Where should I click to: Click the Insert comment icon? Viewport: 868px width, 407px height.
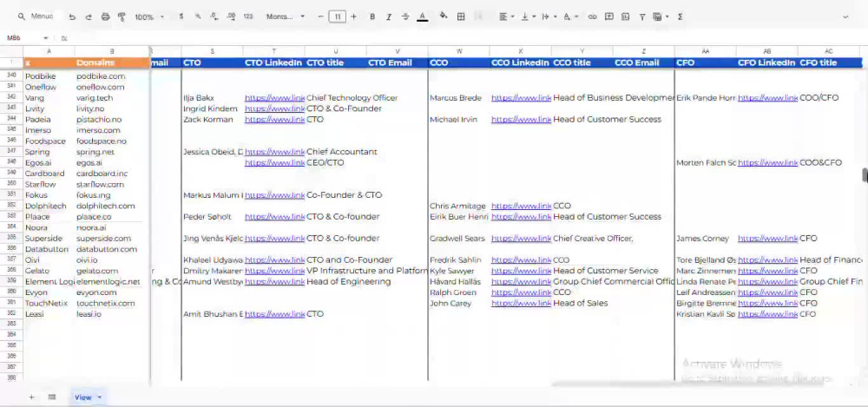[609, 16]
